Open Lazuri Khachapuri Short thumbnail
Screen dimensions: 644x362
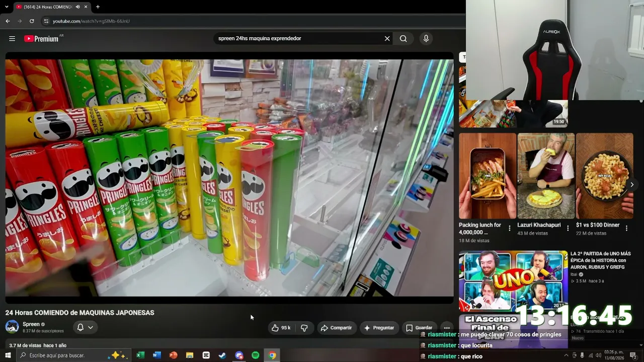(x=546, y=175)
